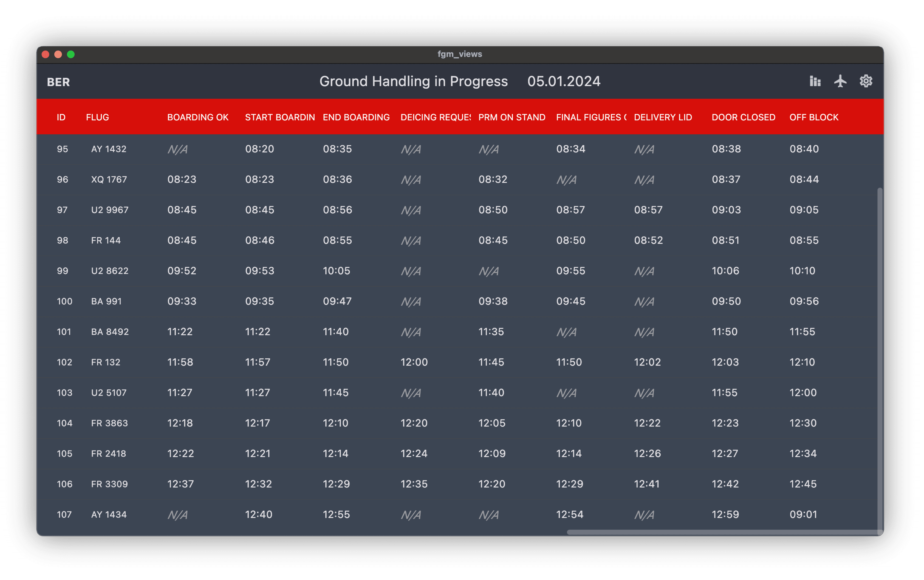Click U2 9967 door closed 09:03
The image size is (924, 580).
click(726, 210)
